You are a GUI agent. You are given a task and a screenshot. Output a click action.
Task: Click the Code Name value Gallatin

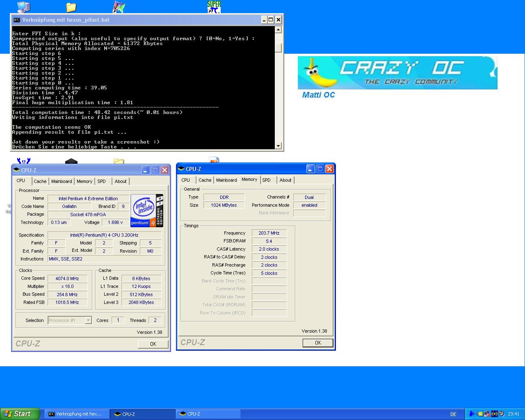69,206
